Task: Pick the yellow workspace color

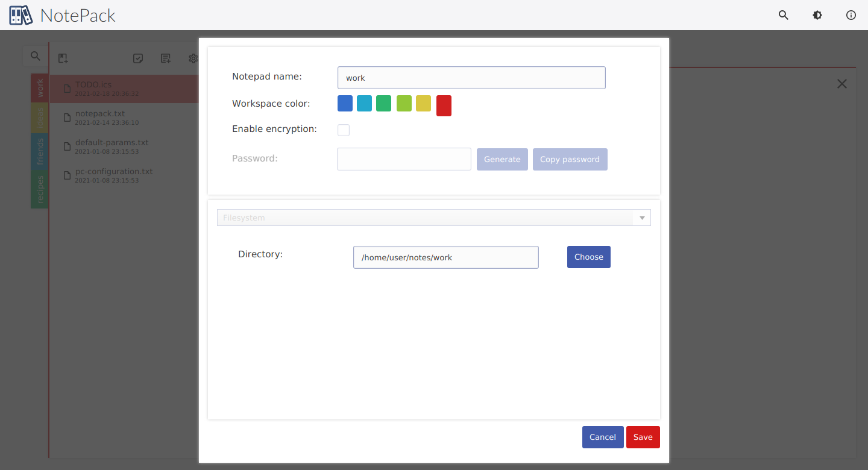Action: 423,104
